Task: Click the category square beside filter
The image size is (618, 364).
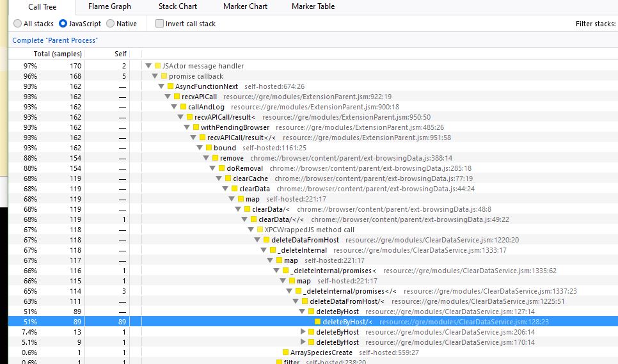Action: [280, 361]
